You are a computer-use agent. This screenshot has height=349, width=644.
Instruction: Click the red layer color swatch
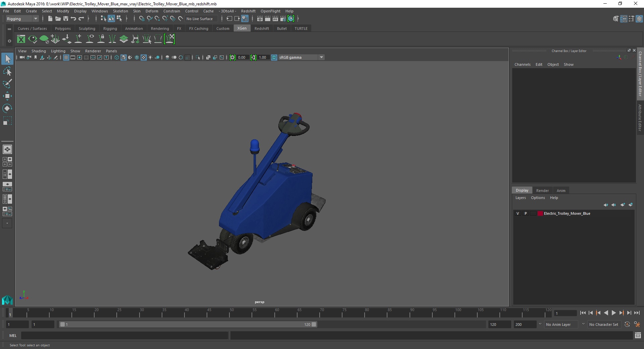click(540, 213)
